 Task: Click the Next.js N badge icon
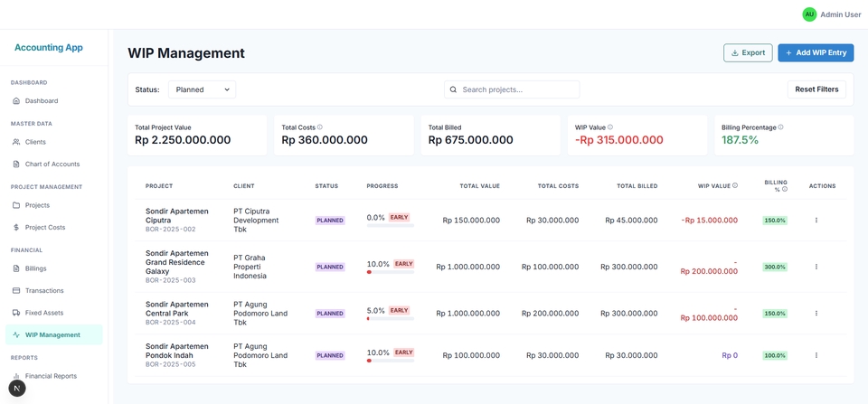pos(17,389)
